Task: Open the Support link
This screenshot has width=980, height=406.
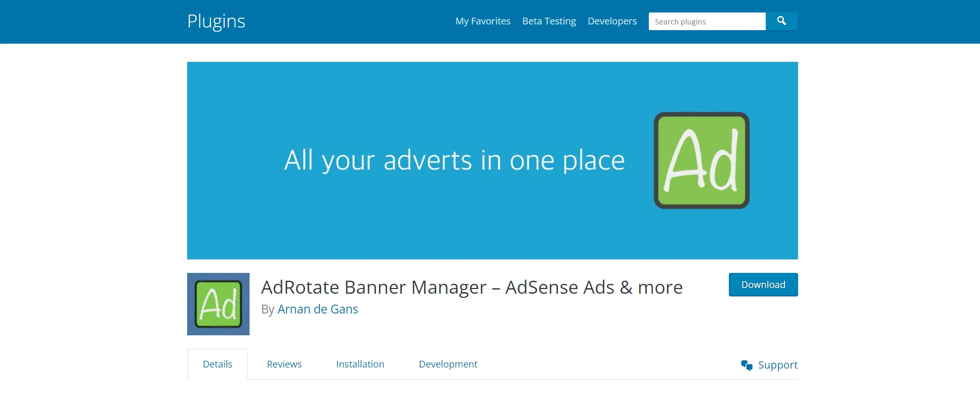Action: tap(778, 365)
